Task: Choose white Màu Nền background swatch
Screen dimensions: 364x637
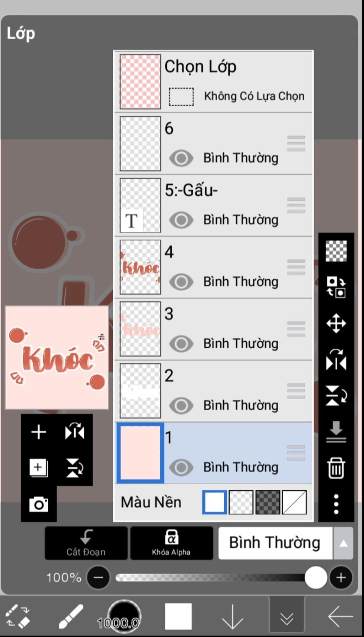Action: tap(214, 502)
